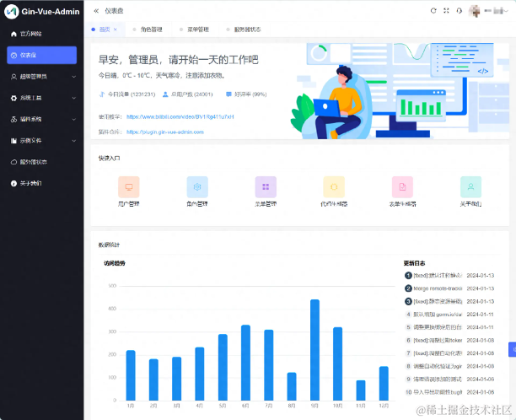Switch to 服务器状态 tab
This screenshot has height=420, width=516.
244,30
